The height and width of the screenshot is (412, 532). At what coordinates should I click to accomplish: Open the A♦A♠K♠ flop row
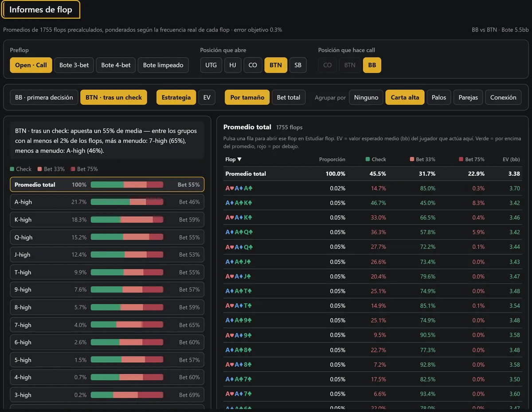[372, 203]
